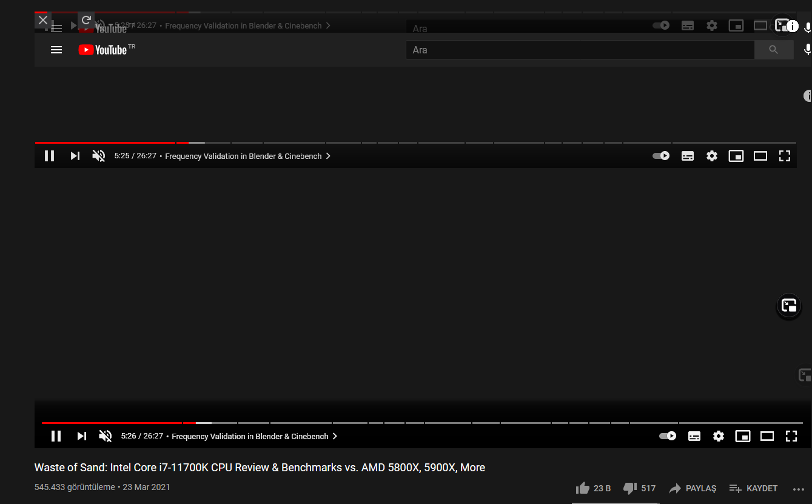Save the video with KAYDET

753,488
